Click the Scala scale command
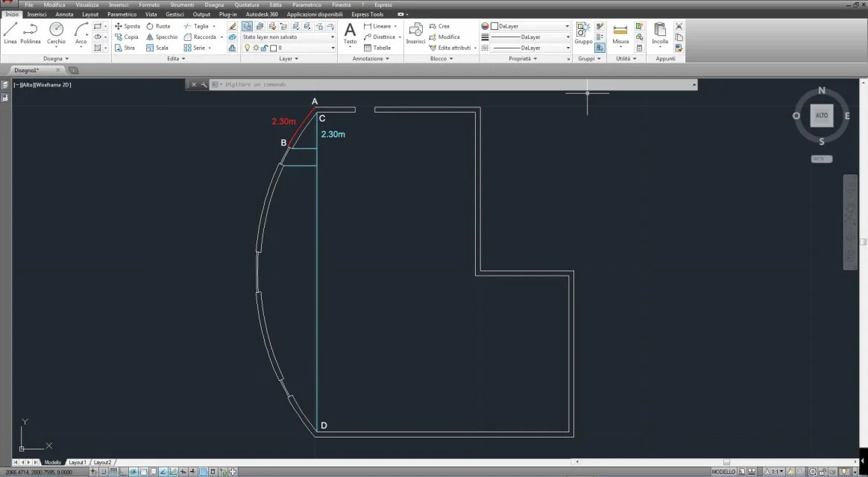Screen dimensions: 868x477 157,48
